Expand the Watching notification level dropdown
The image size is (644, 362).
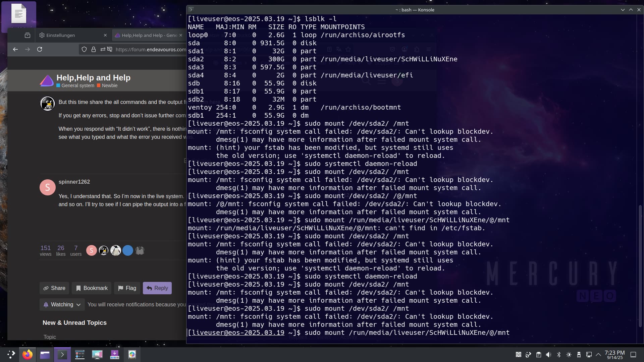(62, 304)
